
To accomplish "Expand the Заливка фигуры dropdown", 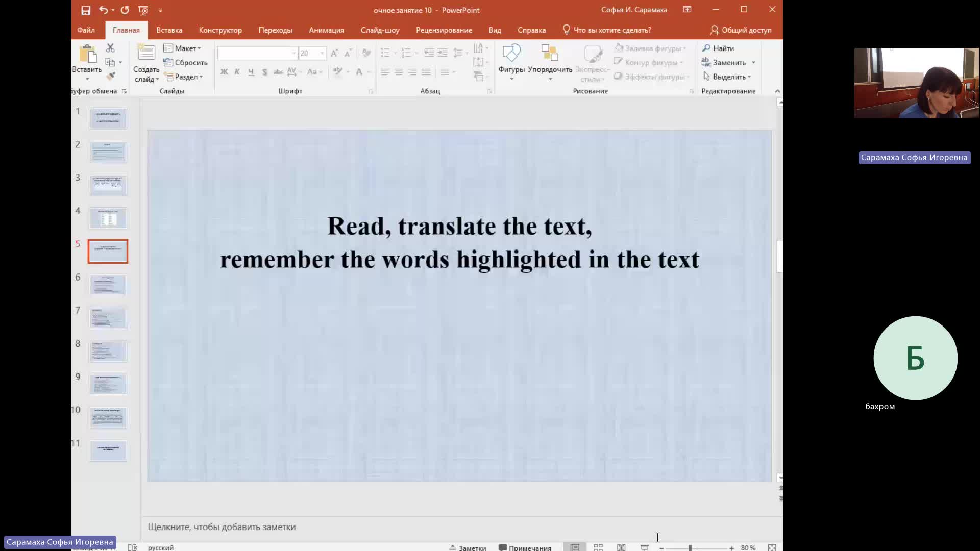I will pyautogui.click(x=650, y=48).
